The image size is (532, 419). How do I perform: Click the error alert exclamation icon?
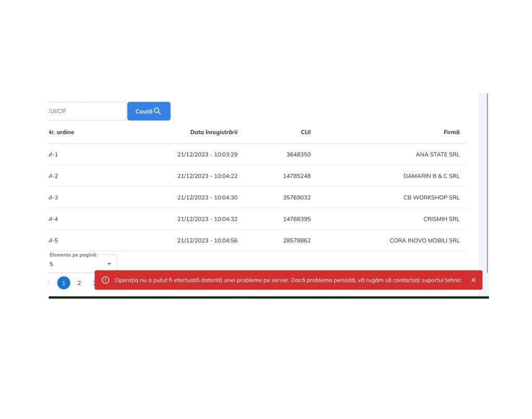[105, 280]
